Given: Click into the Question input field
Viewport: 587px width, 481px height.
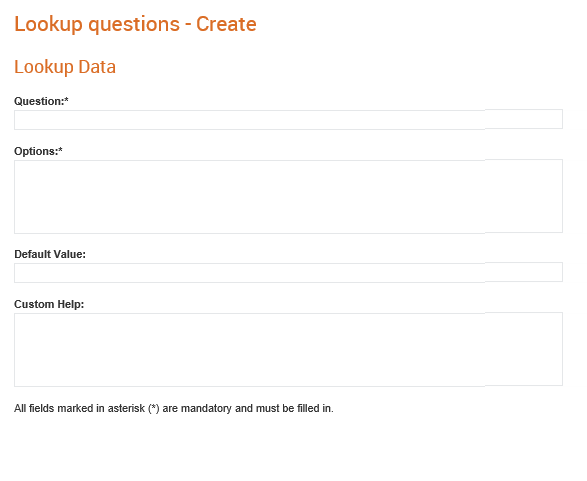Looking at the screenshot, I should point(288,119).
